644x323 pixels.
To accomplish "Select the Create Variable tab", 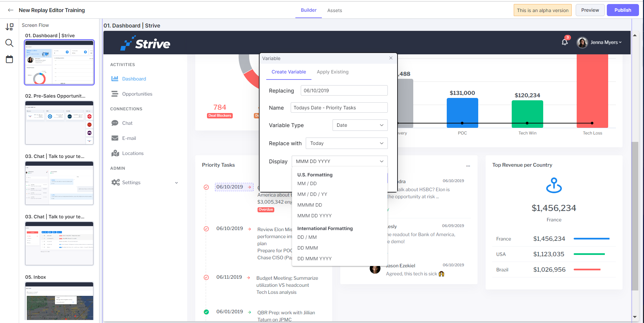I will pos(289,72).
